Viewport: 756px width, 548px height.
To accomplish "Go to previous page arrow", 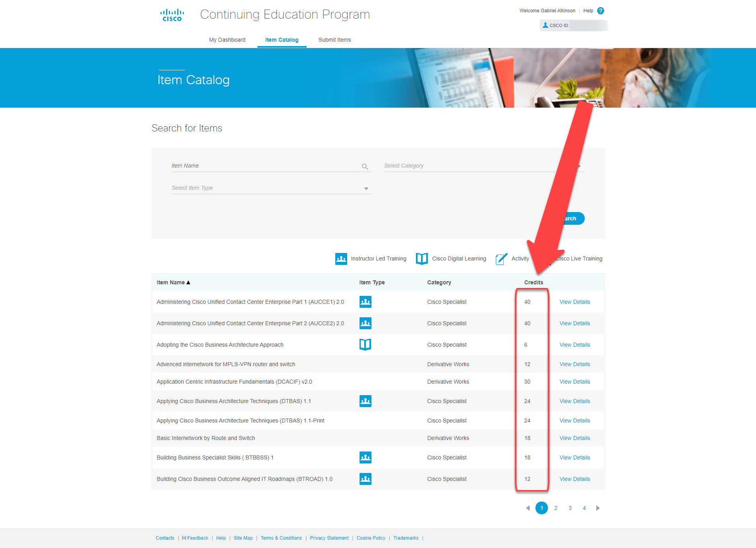I will pyautogui.click(x=528, y=508).
